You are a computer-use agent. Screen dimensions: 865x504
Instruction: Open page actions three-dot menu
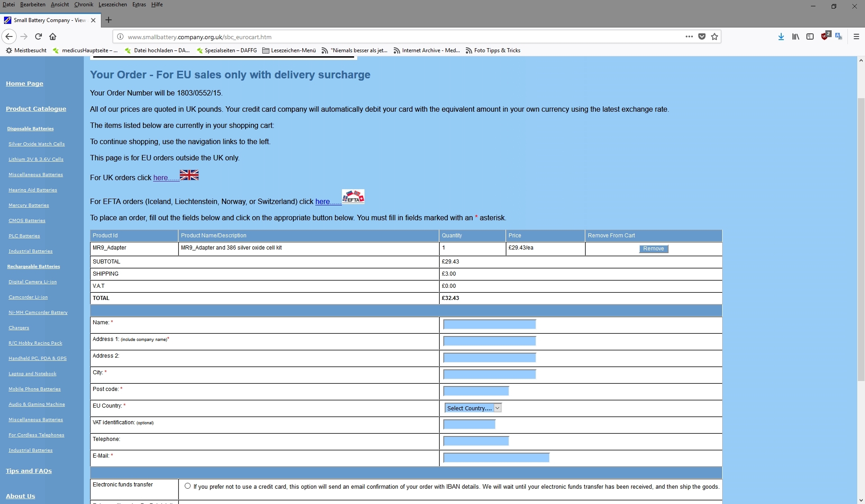(x=689, y=36)
